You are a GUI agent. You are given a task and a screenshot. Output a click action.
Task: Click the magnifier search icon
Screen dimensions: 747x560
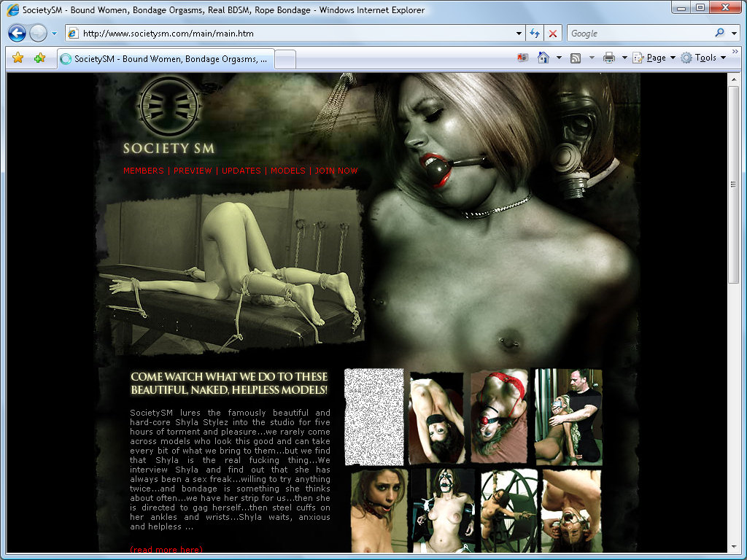(x=719, y=33)
